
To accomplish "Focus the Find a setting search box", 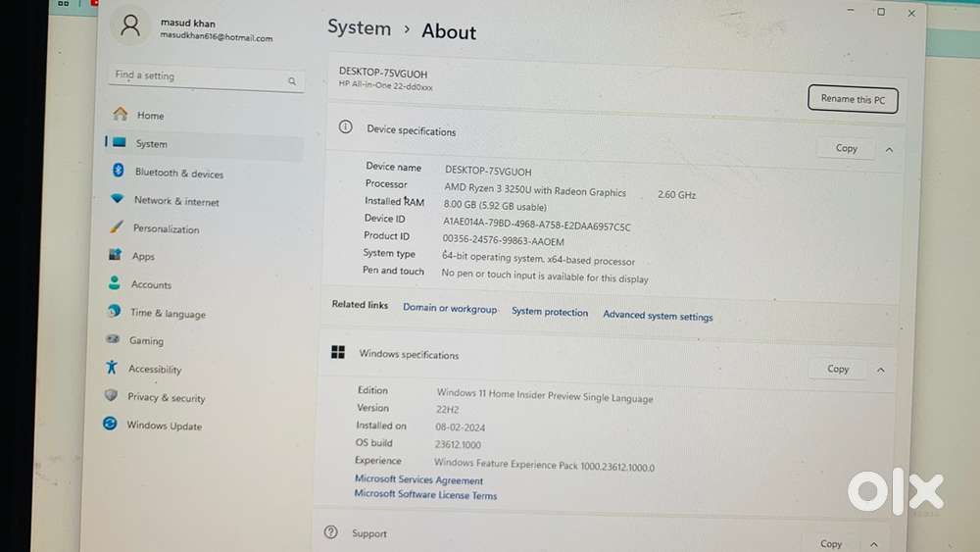I will click(206, 77).
